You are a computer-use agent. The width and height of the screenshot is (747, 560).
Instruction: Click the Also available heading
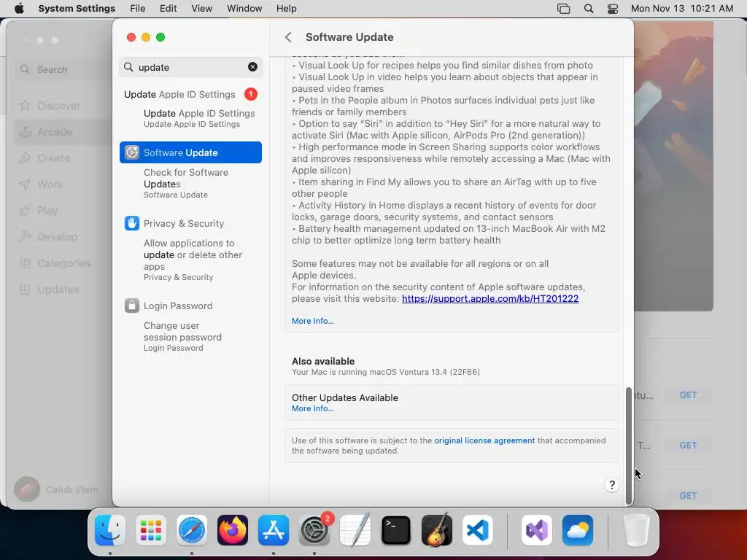[323, 361]
